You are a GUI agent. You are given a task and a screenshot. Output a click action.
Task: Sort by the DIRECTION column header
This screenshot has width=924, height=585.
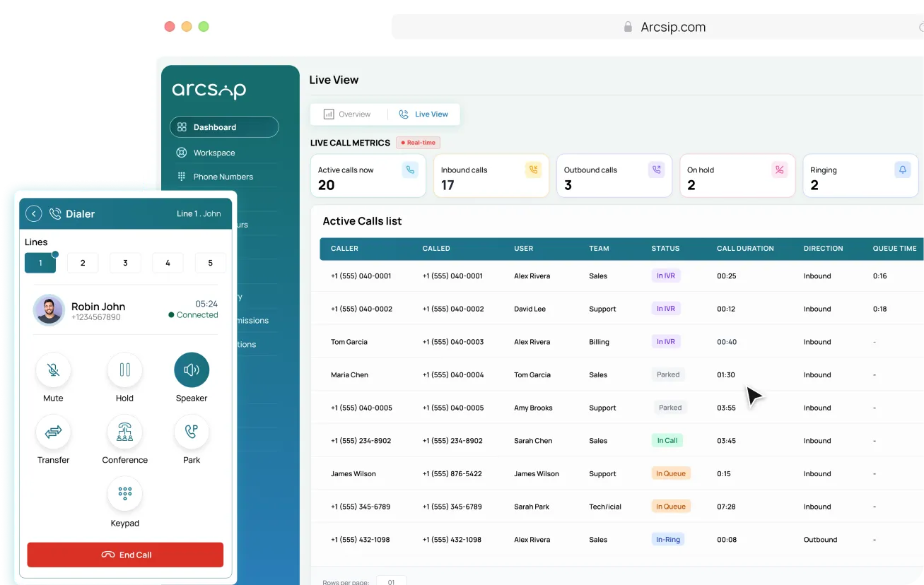[x=823, y=249]
